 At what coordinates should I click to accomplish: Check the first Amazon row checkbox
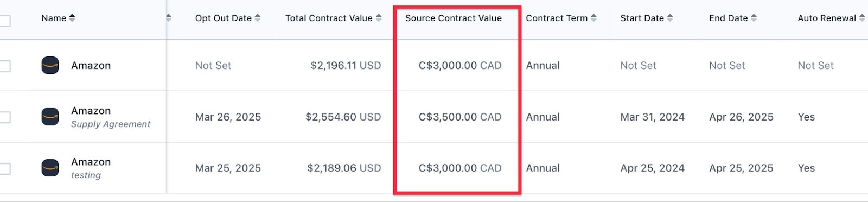pyautogui.click(x=5, y=66)
